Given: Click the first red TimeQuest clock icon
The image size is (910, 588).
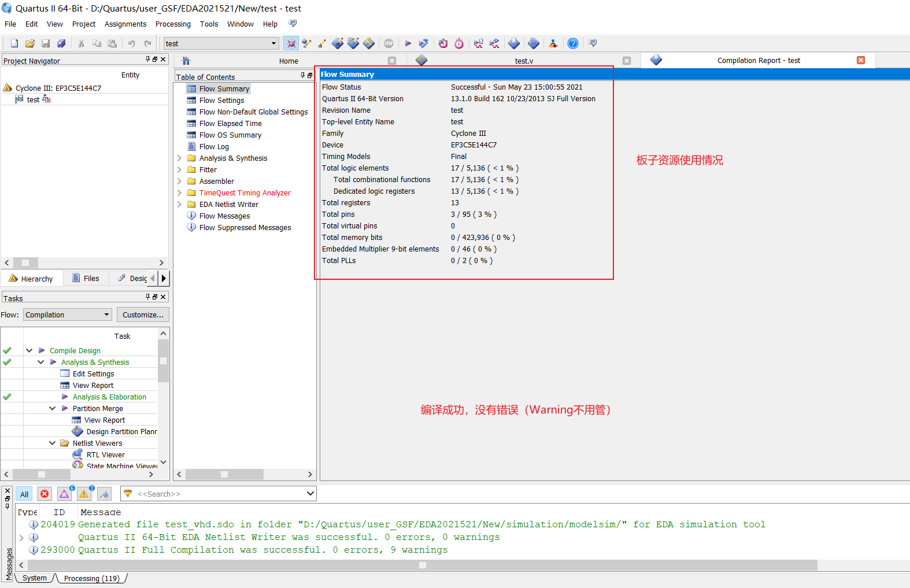Looking at the screenshot, I should tap(443, 43).
